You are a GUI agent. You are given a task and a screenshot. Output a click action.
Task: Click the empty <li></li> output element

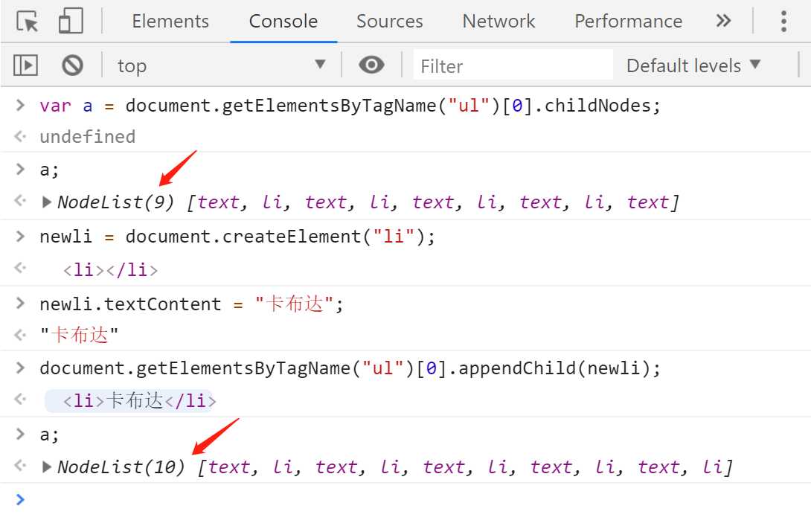[110, 269]
